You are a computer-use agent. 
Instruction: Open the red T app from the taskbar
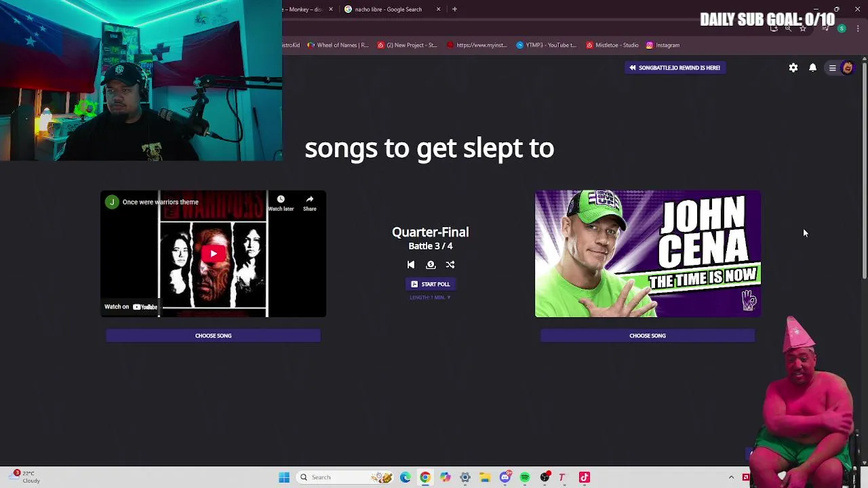tap(562, 477)
